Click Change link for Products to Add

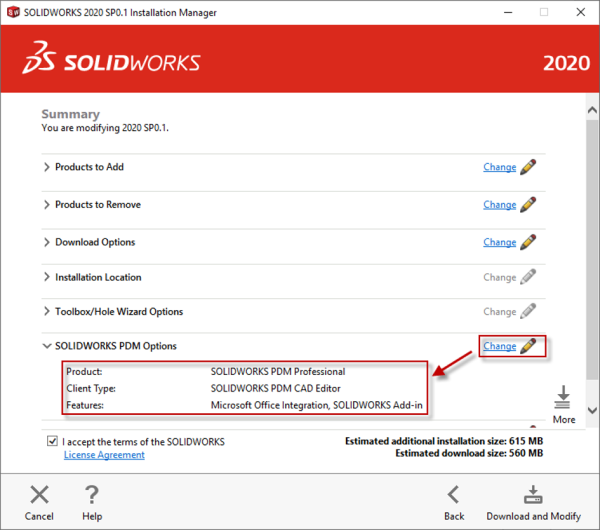point(499,167)
